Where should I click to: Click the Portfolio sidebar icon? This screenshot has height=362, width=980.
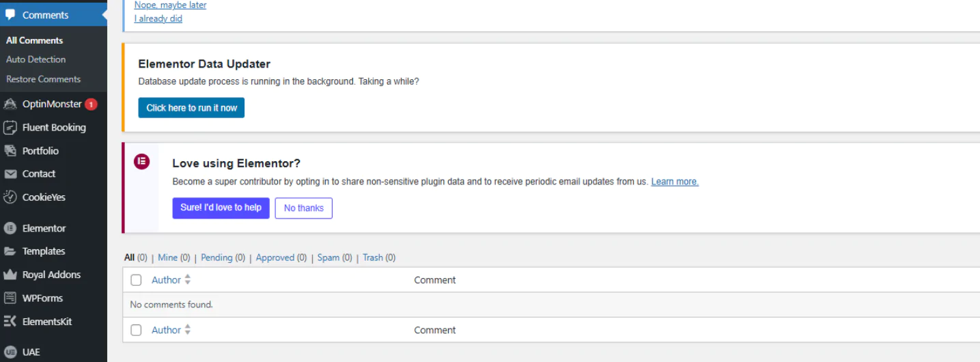(10, 150)
